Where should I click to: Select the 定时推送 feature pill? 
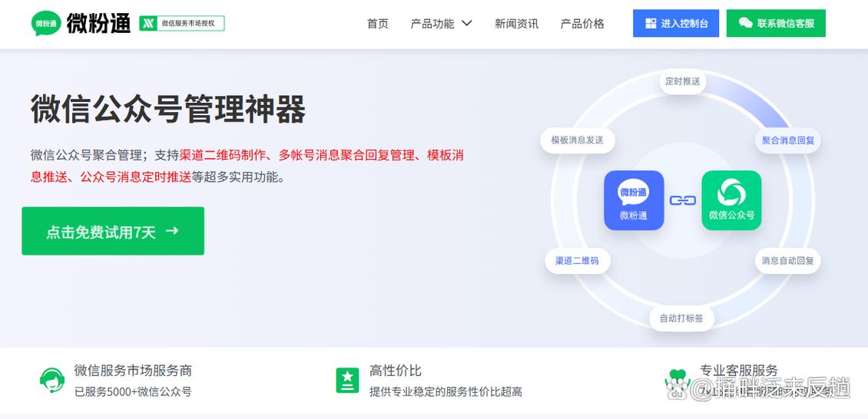tap(683, 81)
